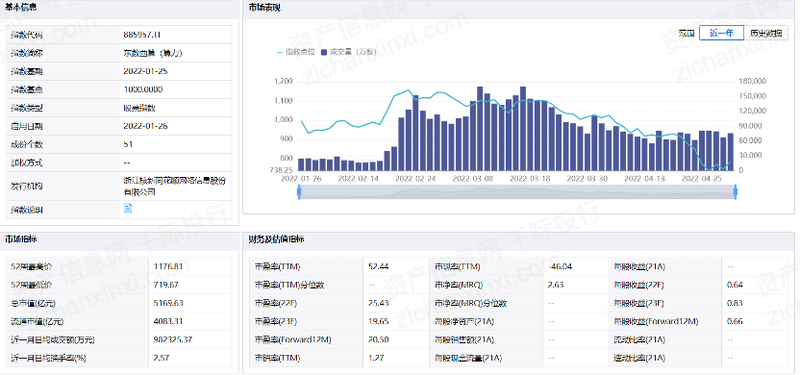Screen dimensions: 800x375
Task: Click the 2022-03-08 date label on chart axis
Action: (473, 179)
